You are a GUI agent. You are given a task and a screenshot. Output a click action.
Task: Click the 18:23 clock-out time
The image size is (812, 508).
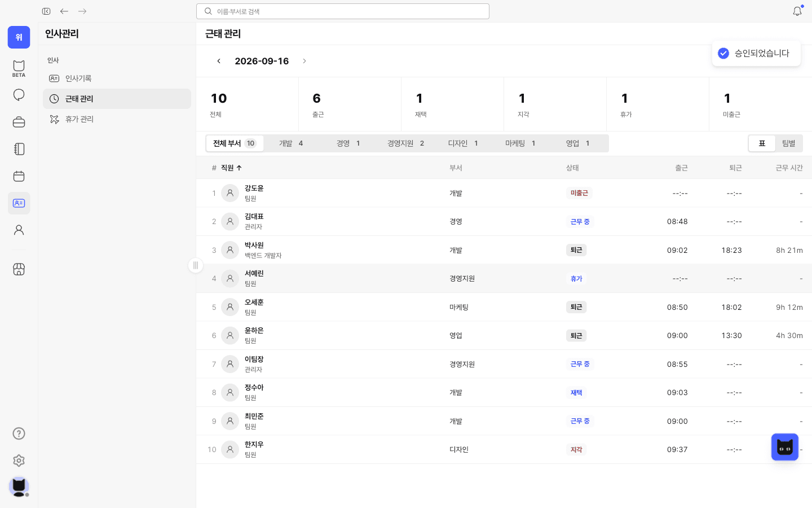coord(731,250)
